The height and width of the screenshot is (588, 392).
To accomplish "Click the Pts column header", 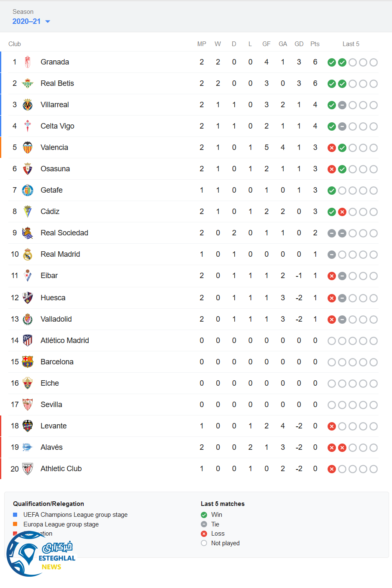I will coord(315,44).
